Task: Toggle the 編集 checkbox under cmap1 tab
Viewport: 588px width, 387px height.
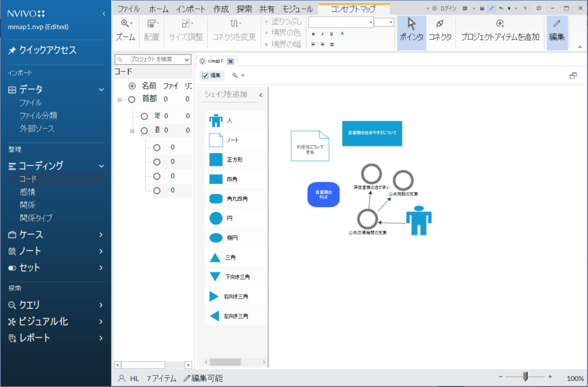Action: pyautogui.click(x=206, y=75)
